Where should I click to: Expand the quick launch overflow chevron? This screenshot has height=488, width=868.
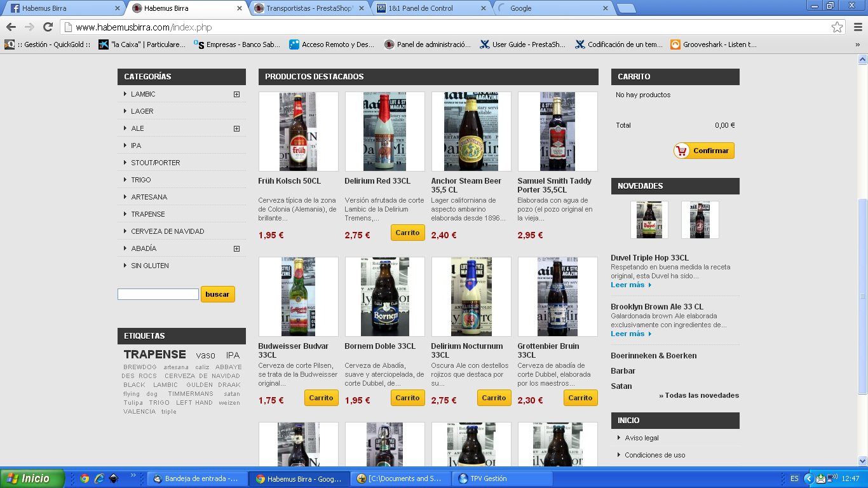133,475
